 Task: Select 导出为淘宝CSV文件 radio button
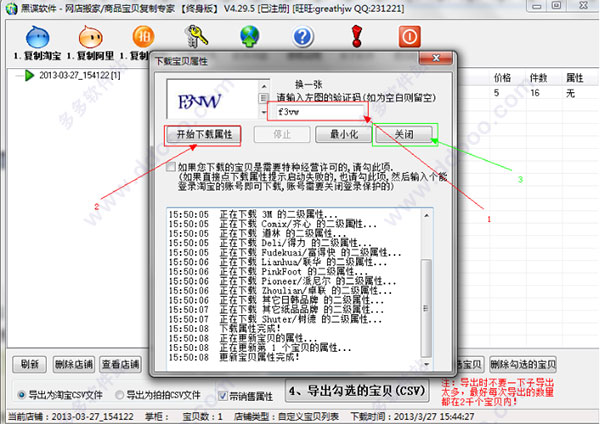tap(22, 395)
